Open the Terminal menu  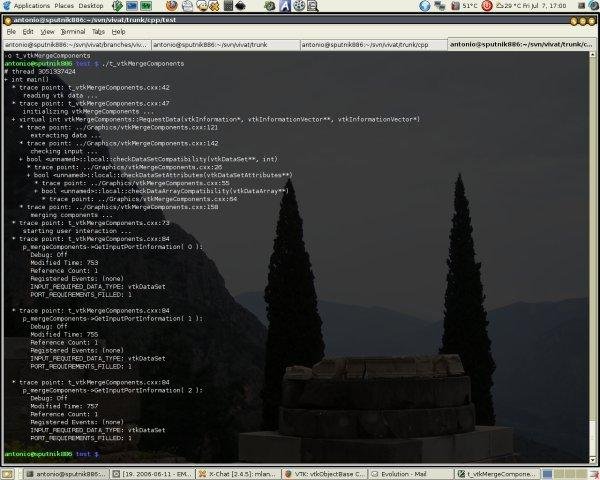73,32
